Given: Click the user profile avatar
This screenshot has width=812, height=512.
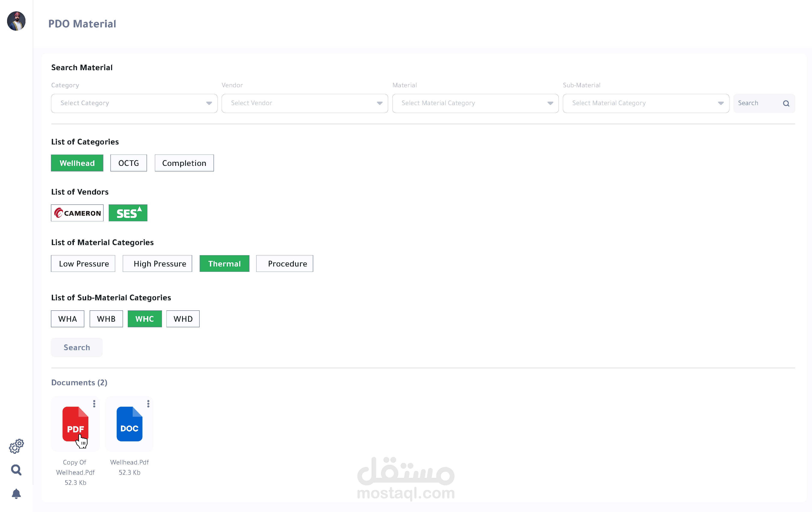Looking at the screenshot, I should (16, 21).
